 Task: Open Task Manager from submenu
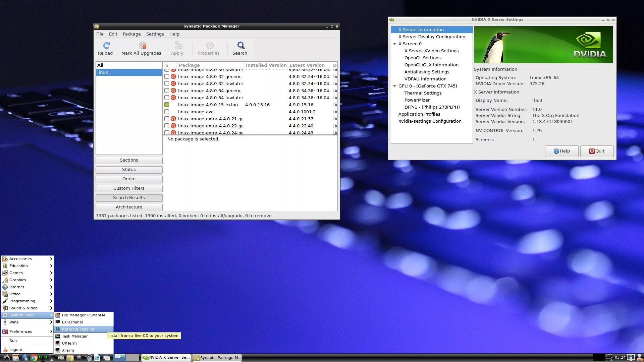pyautogui.click(x=74, y=336)
